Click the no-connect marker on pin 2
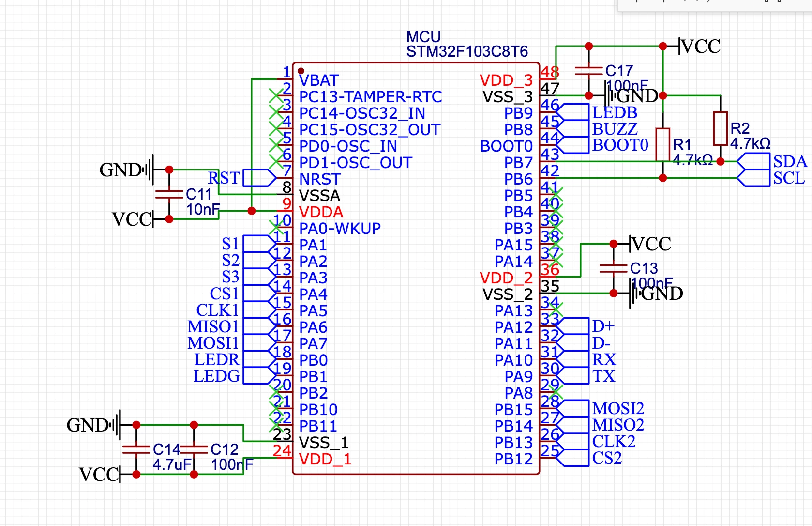The image size is (812, 526). tap(276, 95)
